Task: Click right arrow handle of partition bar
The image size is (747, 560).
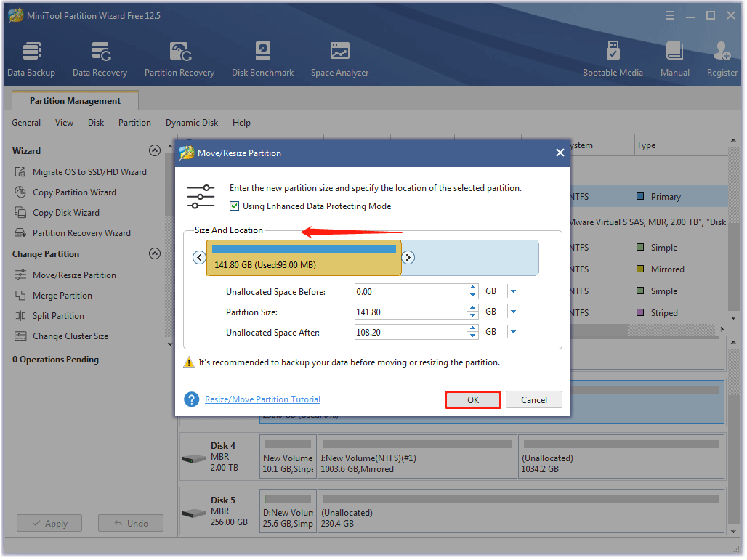Action: [408, 258]
